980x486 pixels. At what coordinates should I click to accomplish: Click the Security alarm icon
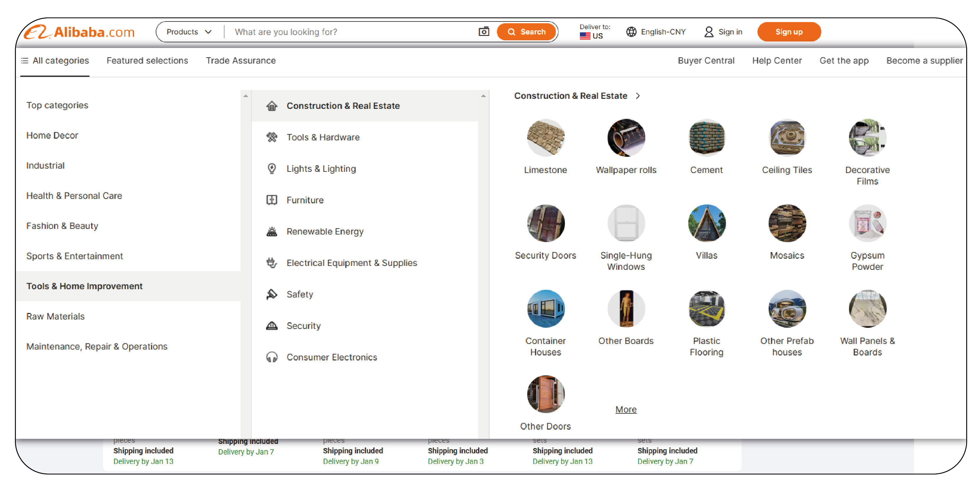(x=272, y=326)
